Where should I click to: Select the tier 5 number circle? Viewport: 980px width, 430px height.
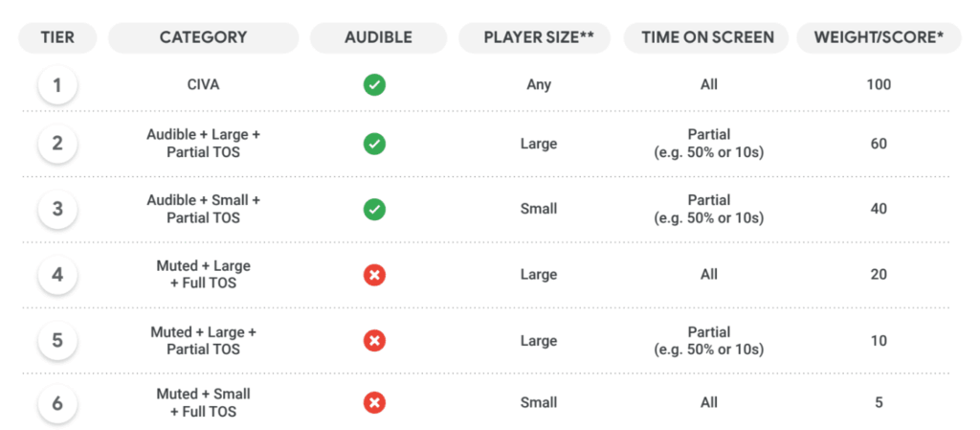(x=57, y=341)
